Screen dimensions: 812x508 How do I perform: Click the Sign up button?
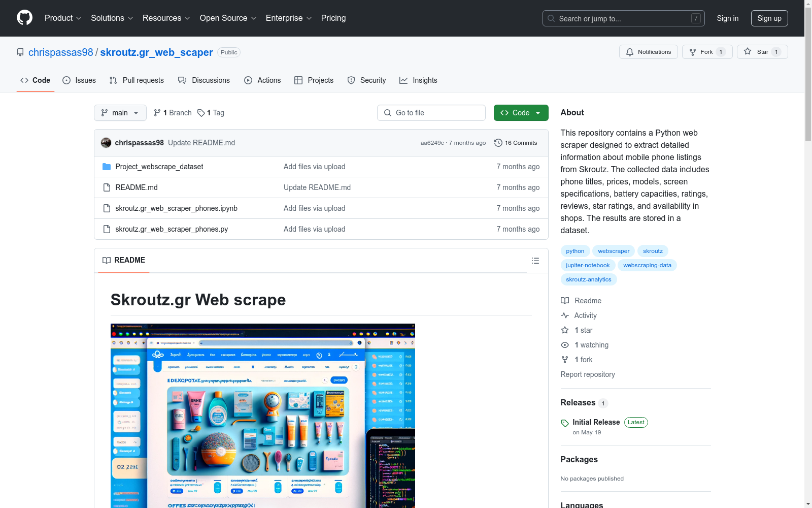pyautogui.click(x=769, y=18)
